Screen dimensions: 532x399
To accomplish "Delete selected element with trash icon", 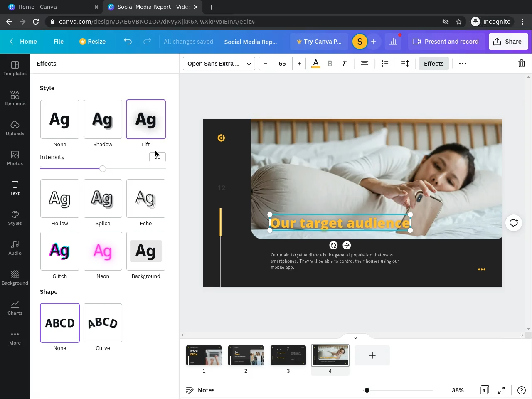I will click(521, 64).
